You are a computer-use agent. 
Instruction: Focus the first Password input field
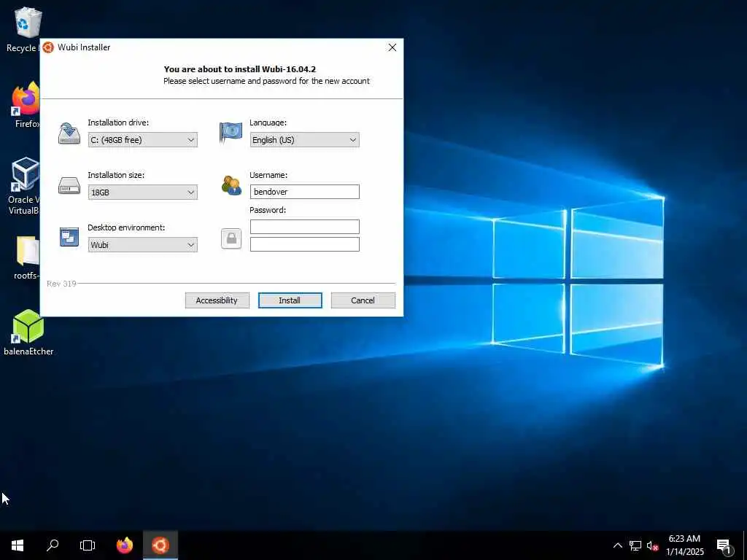point(304,227)
